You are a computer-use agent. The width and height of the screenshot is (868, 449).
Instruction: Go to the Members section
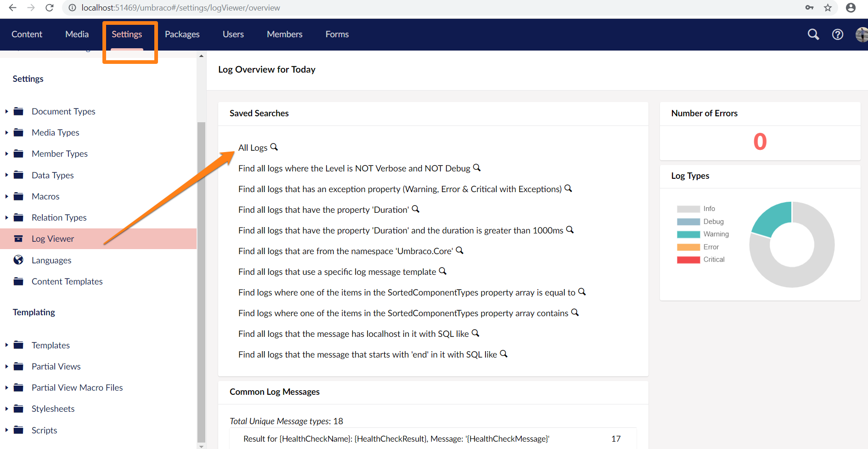click(x=285, y=34)
